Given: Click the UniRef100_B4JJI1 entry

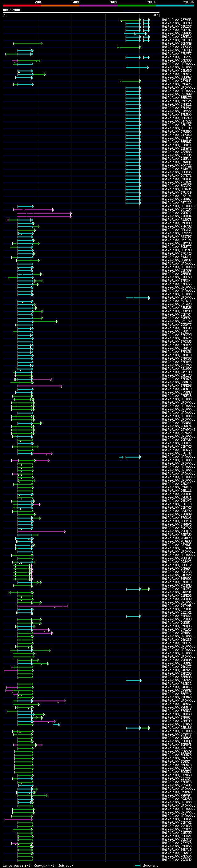Looking at the screenshot, I should [x=177, y=257].
